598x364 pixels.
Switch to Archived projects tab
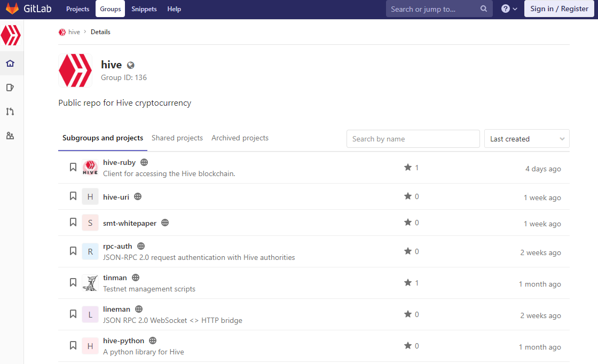(x=240, y=138)
